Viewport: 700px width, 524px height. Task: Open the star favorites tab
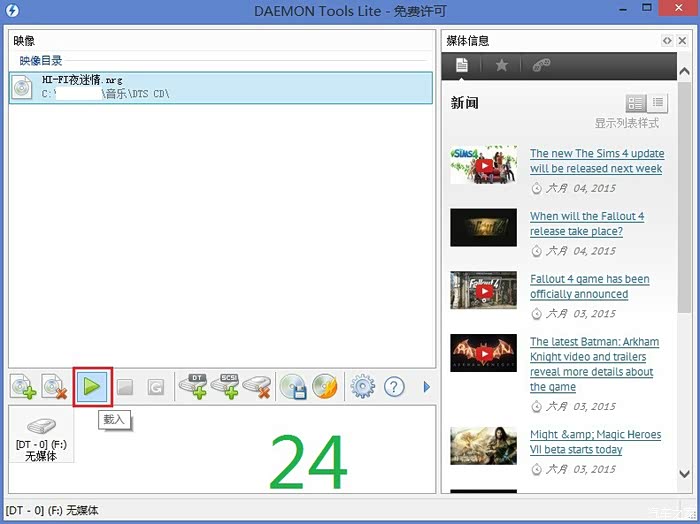tap(501, 66)
